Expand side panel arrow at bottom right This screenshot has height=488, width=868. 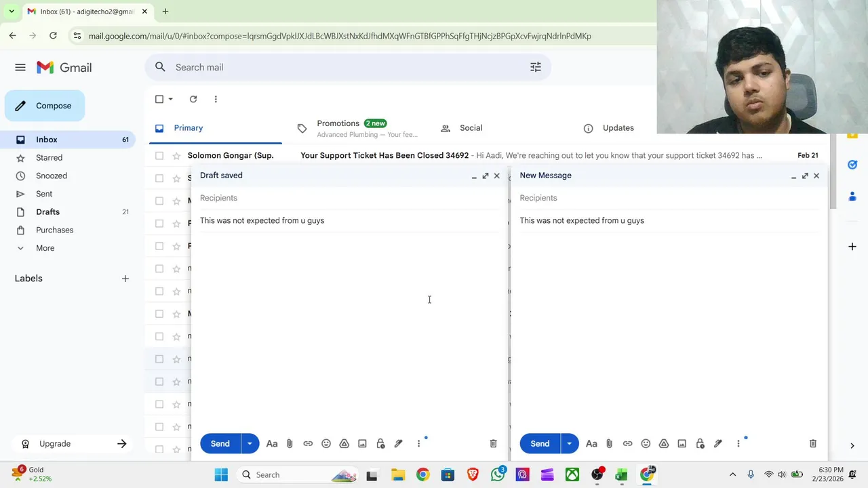852,445
